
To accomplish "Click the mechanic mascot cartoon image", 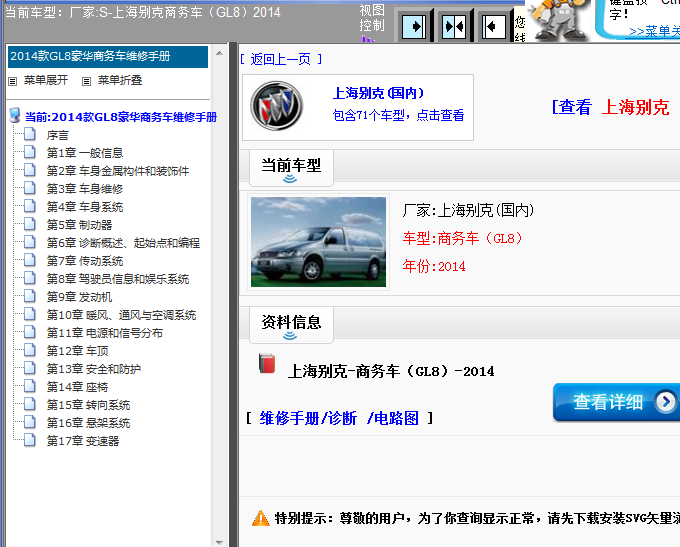I will (558, 20).
